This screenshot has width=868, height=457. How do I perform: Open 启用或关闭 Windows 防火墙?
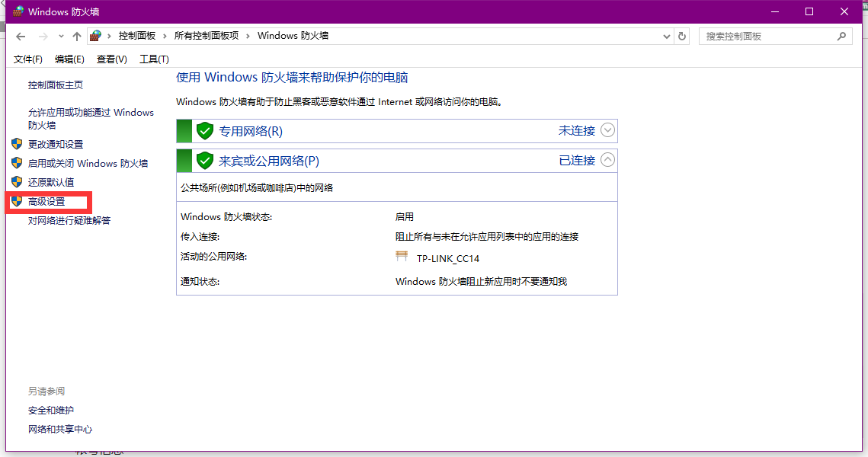coord(88,163)
